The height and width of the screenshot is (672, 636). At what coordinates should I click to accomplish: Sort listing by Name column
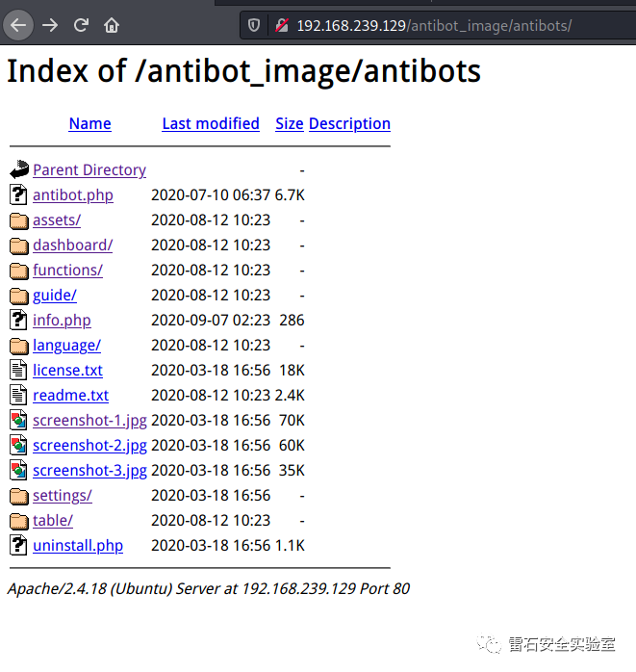pos(89,123)
